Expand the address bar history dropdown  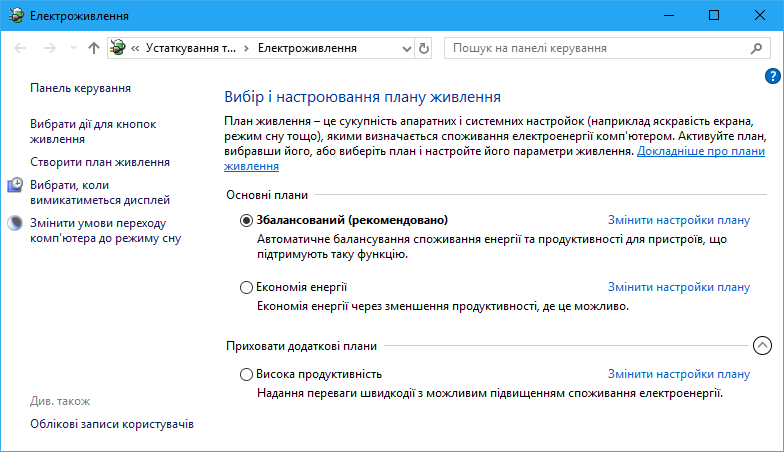click(406, 48)
